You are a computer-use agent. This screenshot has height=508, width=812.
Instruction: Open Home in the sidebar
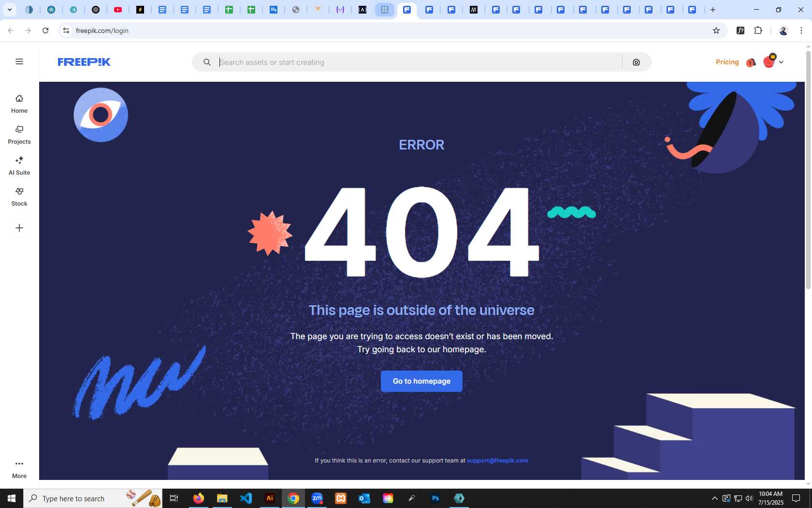click(19, 104)
